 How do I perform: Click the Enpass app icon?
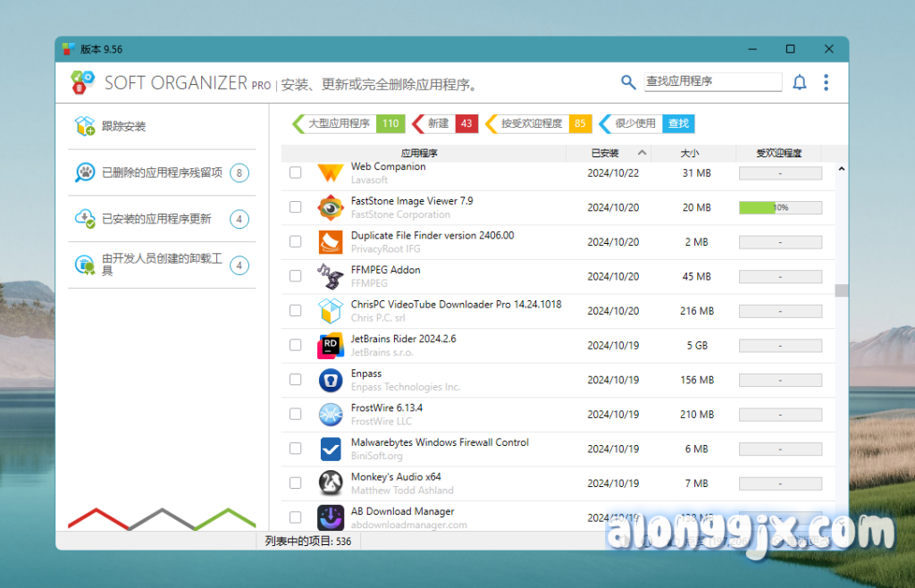[x=331, y=380]
